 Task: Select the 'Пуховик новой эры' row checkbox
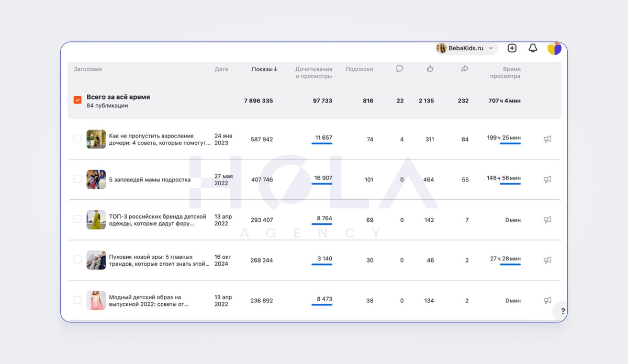(x=77, y=259)
